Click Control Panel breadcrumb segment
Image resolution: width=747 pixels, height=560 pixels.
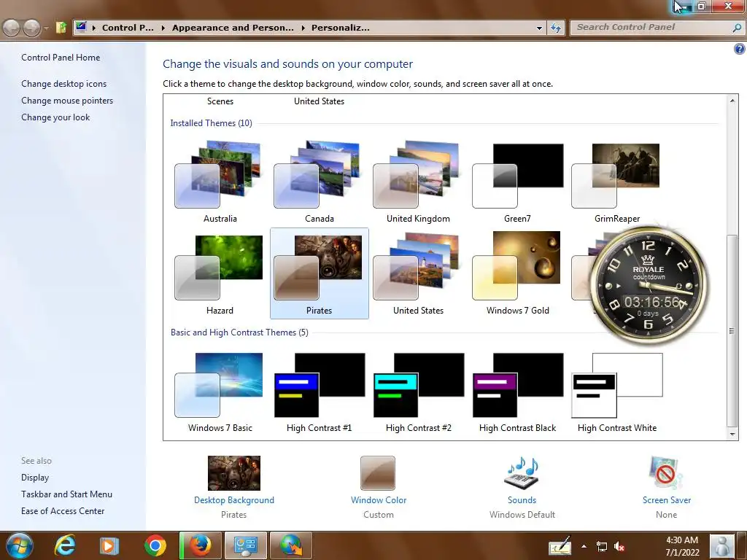tap(128, 28)
